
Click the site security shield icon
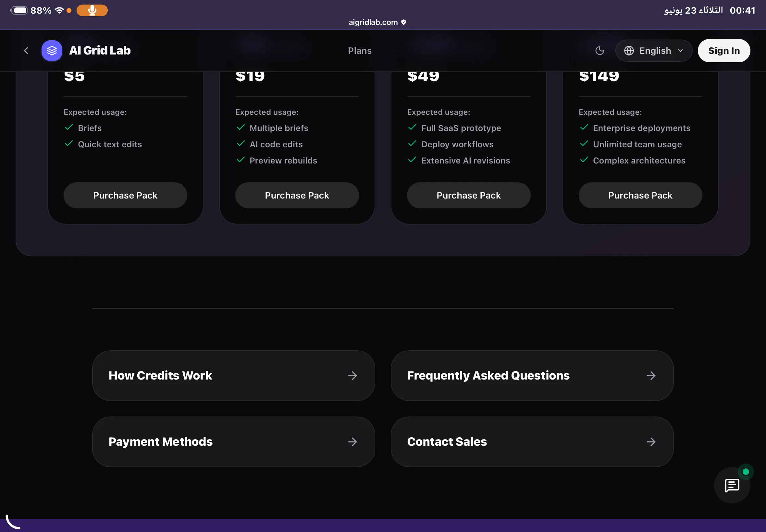(x=403, y=22)
